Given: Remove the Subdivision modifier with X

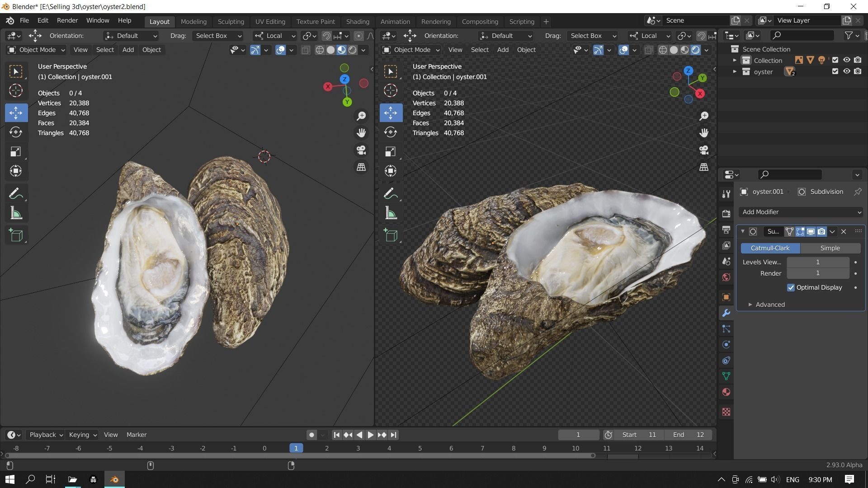Looking at the screenshot, I should pyautogui.click(x=844, y=231).
